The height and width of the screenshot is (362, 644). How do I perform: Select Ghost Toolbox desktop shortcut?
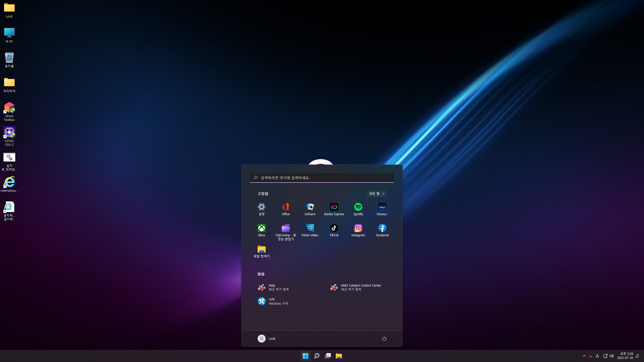9,112
